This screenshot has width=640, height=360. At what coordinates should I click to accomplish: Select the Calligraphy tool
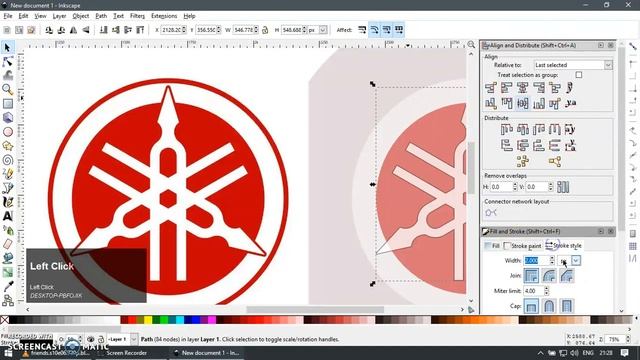[x=7, y=202]
